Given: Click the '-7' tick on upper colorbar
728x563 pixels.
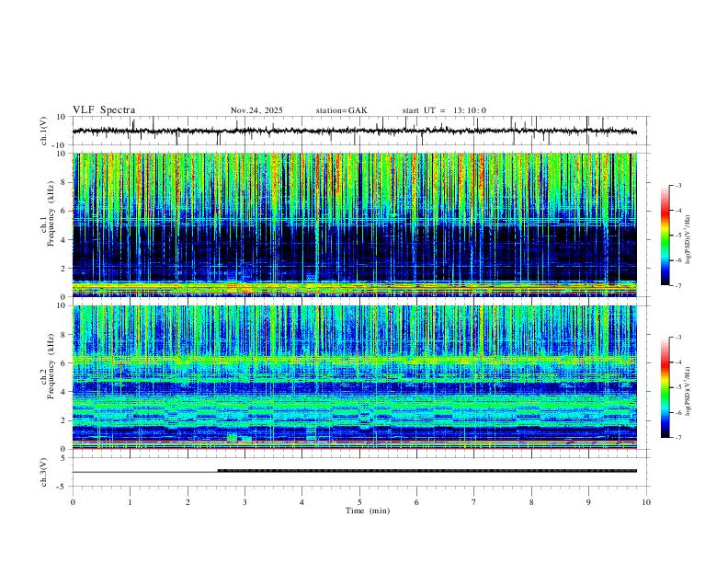Looking at the screenshot, I should click(x=678, y=285).
